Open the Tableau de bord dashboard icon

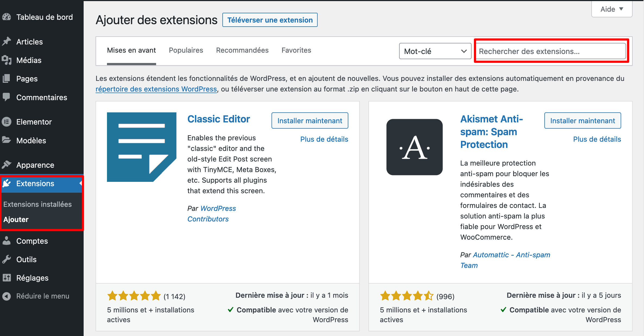7,17
